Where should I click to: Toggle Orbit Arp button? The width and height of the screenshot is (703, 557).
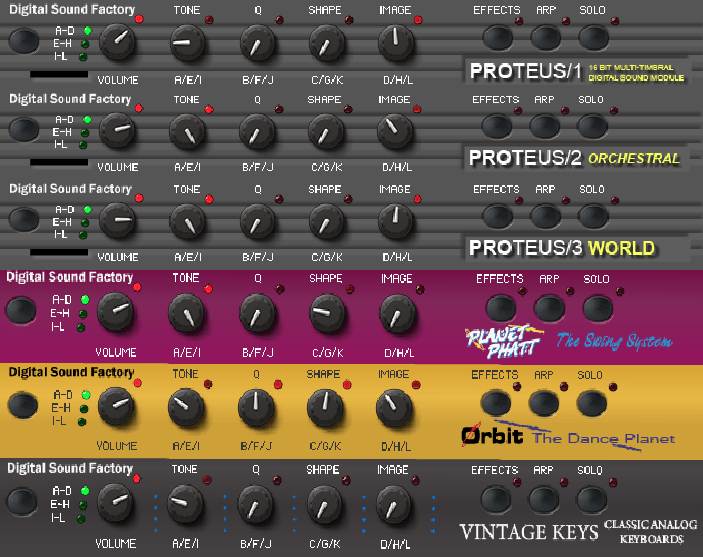[543, 403]
